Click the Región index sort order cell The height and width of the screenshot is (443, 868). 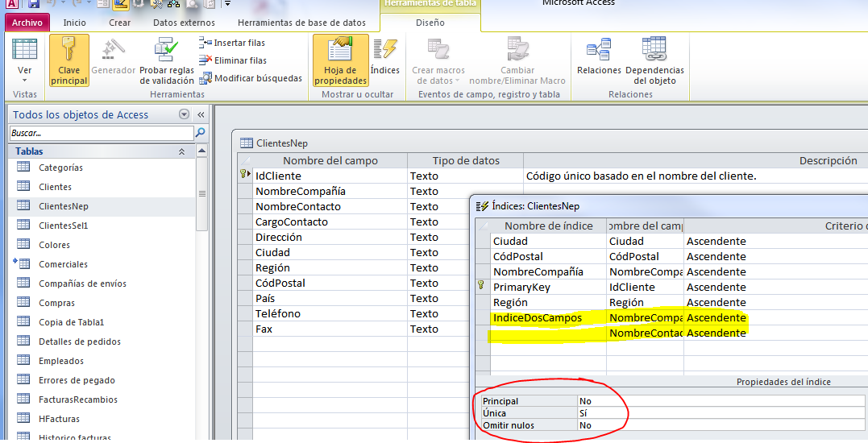(775, 303)
